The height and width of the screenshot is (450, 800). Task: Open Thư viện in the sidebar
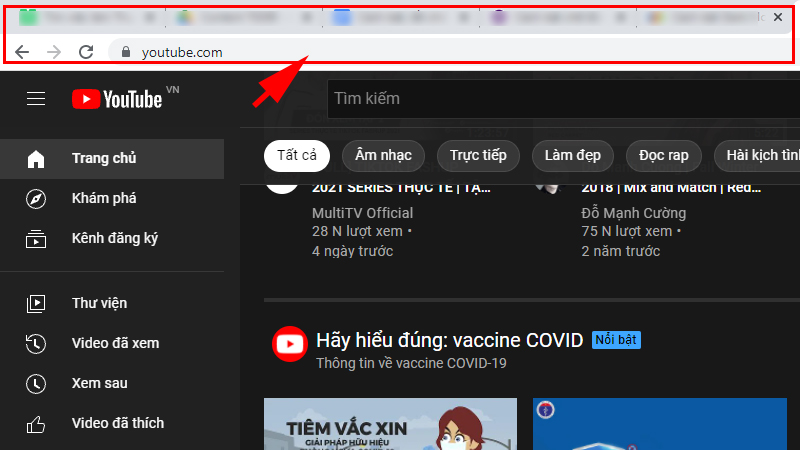coord(112,303)
